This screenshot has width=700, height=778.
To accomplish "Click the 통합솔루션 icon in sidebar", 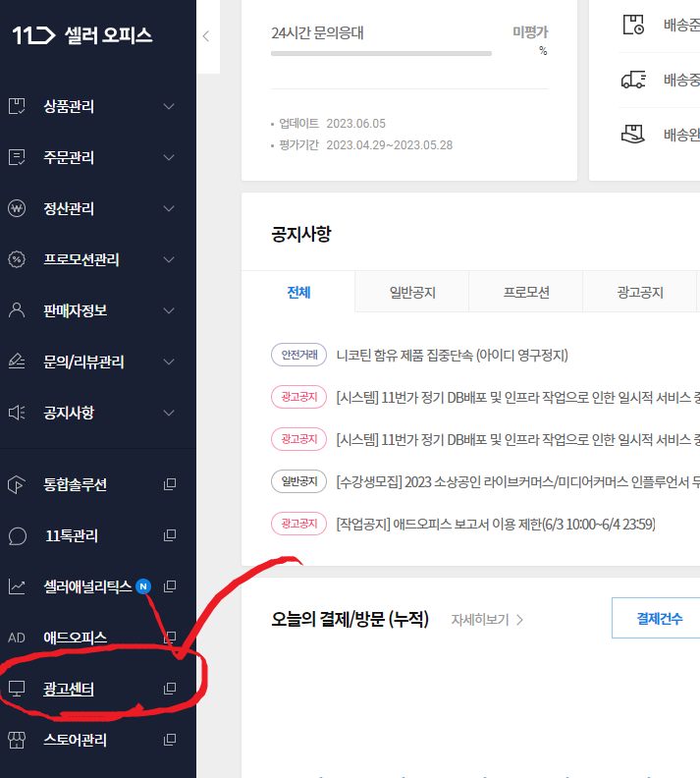I will tap(17, 484).
